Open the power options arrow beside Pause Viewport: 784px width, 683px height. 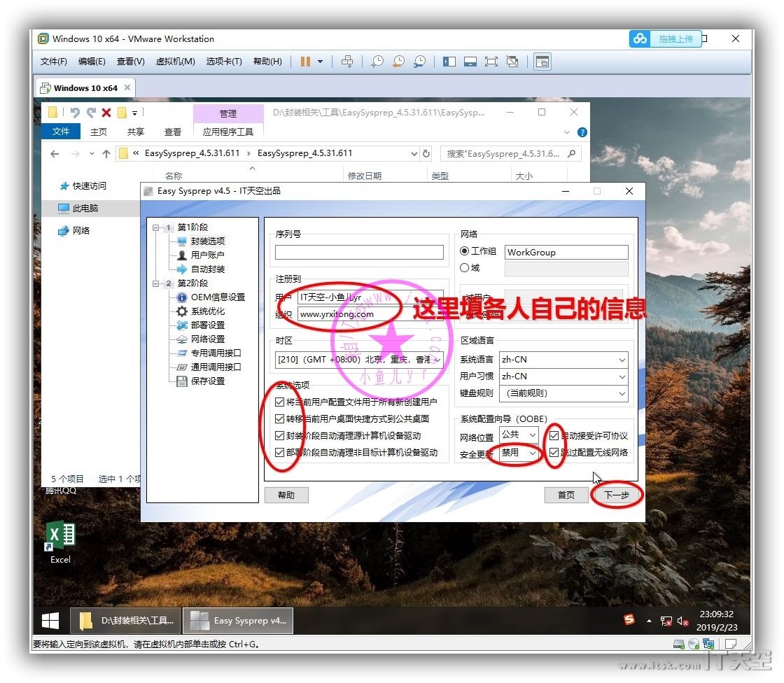320,62
